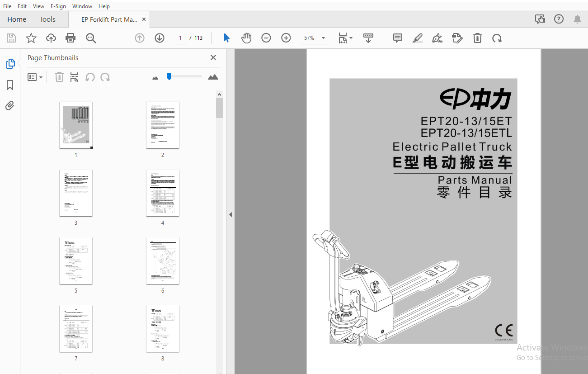Screen dimensions: 588x374
Task: Open the scrolling mode tool icon
Action: pos(368,38)
